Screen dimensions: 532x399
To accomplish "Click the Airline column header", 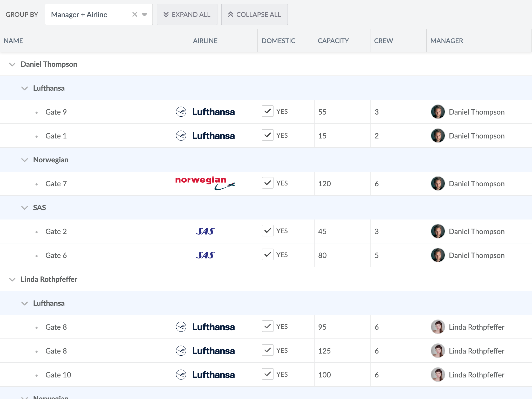I will point(205,41).
